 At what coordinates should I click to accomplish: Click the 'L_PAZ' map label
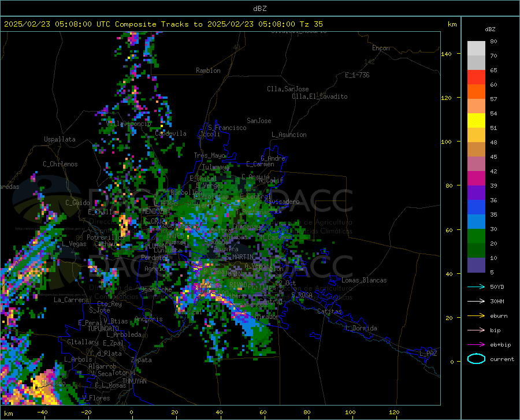pyautogui.click(x=428, y=354)
